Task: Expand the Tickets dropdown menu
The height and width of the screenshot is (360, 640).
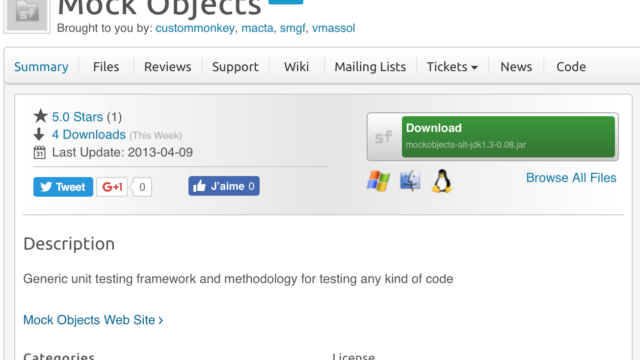Action: (x=452, y=67)
